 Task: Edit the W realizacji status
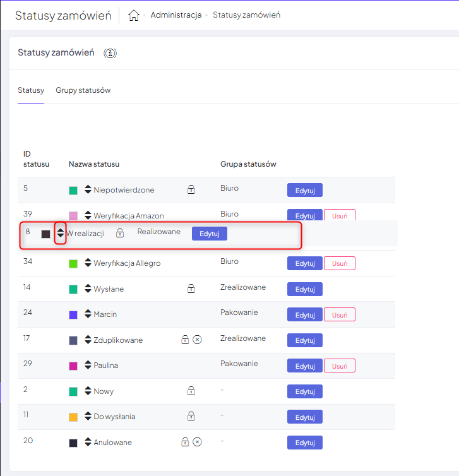click(x=209, y=233)
